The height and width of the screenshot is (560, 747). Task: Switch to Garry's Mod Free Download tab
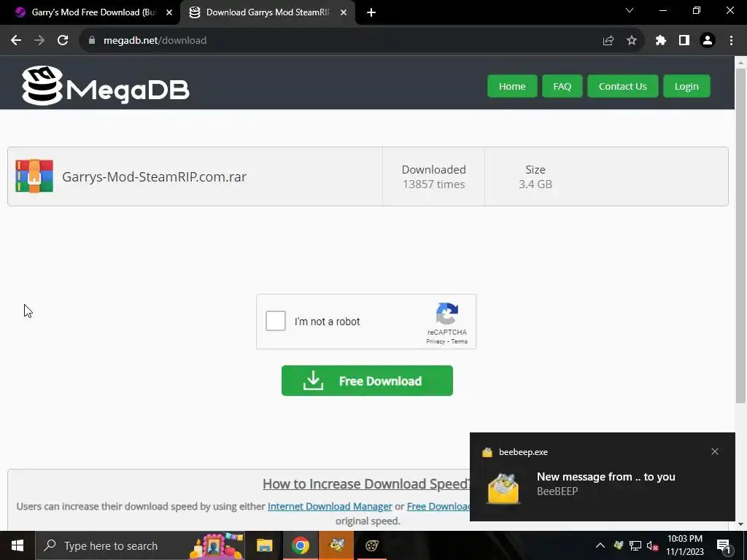click(x=90, y=12)
